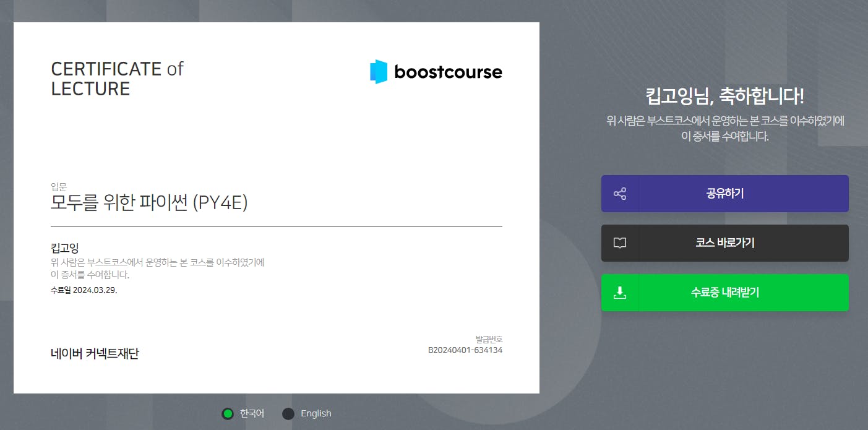Click the 입문 level label above title

point(58,186)
